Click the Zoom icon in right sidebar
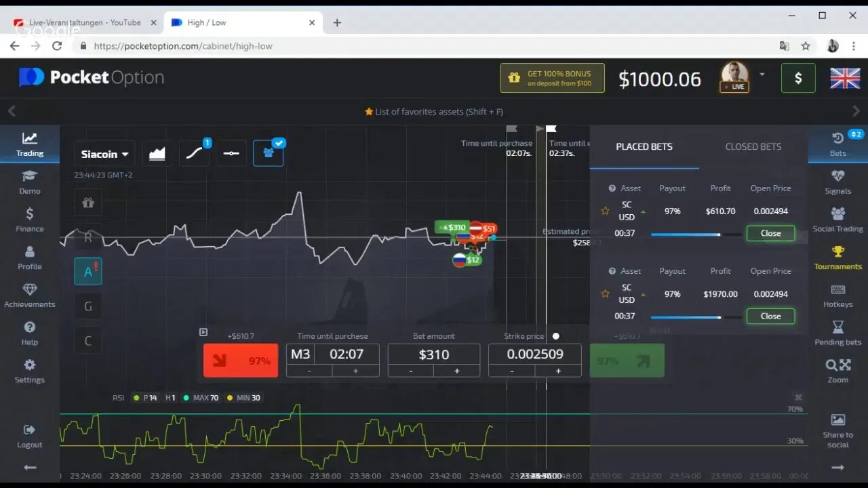The image size is (868, 488). (837, 371)
